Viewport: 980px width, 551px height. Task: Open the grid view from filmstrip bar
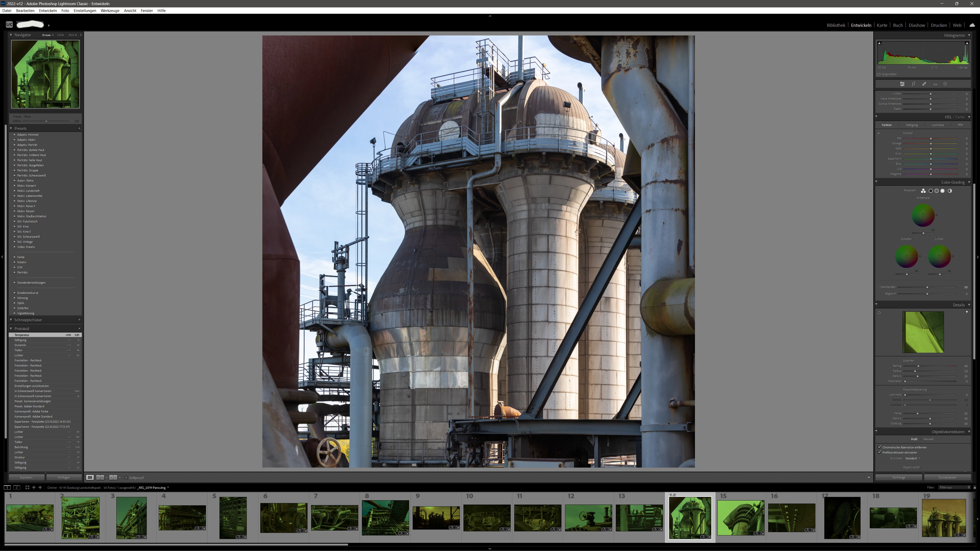[x=27, y=487]
